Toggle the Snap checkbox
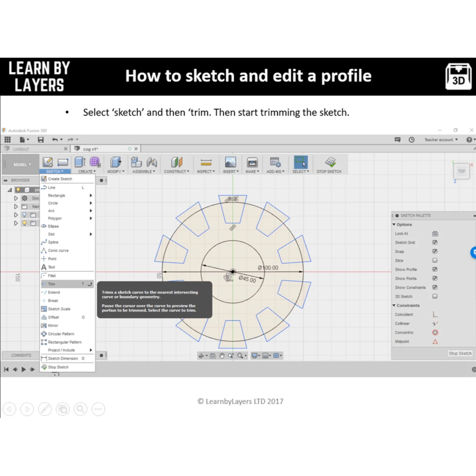 tap(435, 251)
